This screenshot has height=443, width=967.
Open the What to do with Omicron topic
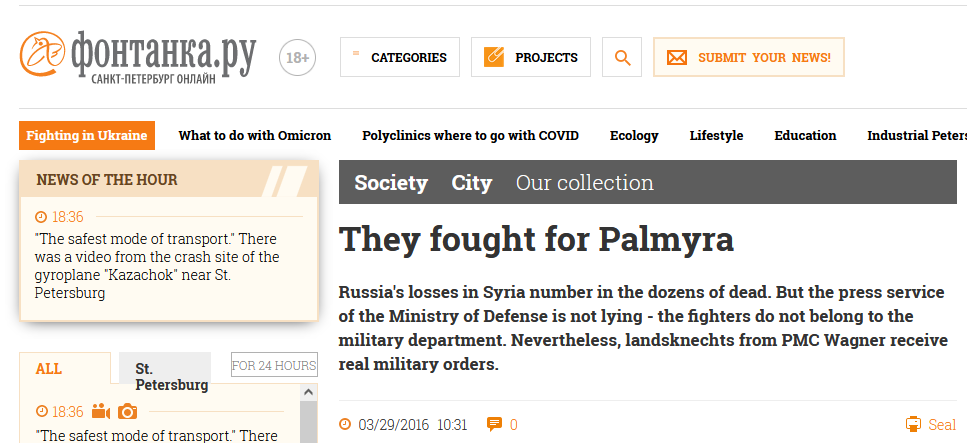(x=255, y=136)
